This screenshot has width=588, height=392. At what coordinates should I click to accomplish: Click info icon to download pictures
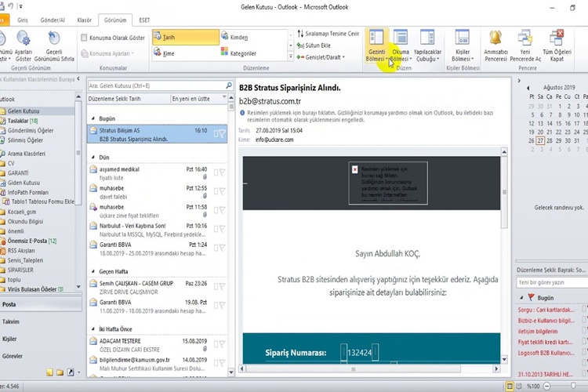point(242,113)
